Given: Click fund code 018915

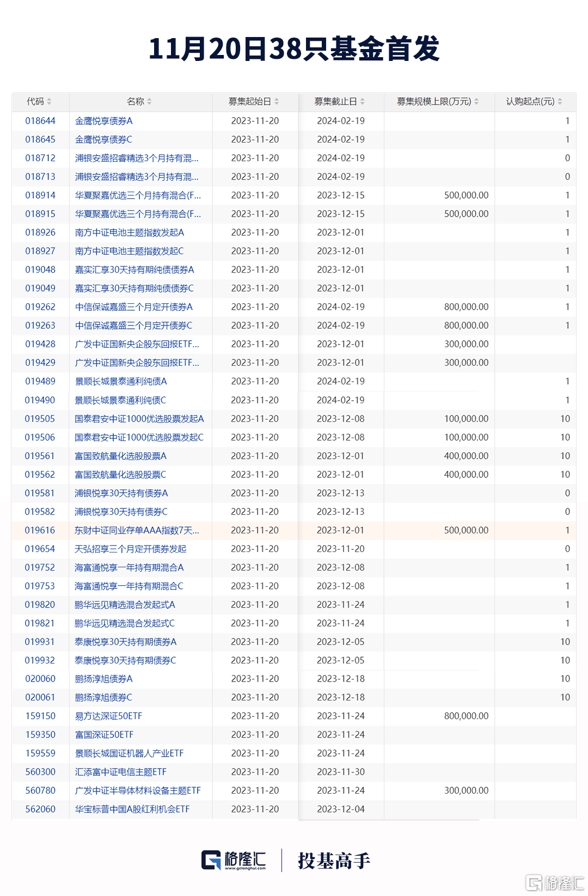Looking at the screenshot, I should click(40, 214).
